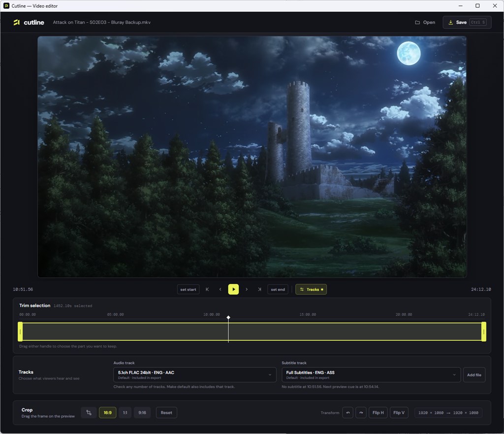Click the file name Attack on Titan
This screenshot has width=504, height=434.
101,22
